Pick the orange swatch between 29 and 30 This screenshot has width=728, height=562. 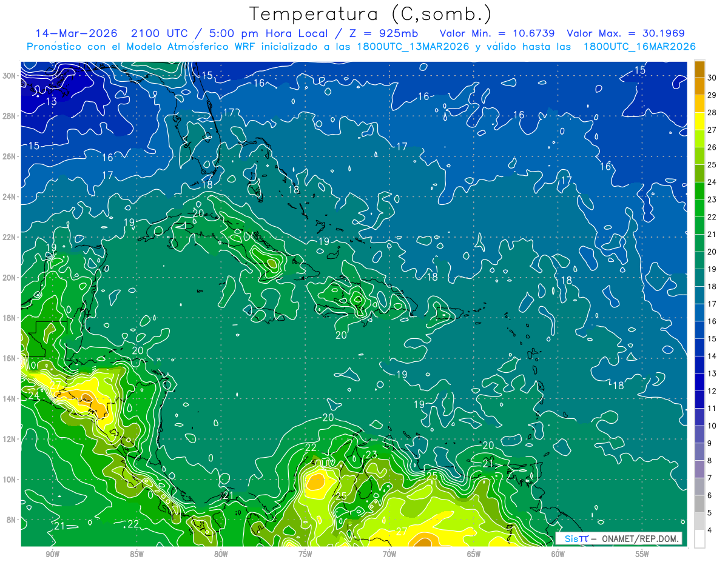(699, 87)
